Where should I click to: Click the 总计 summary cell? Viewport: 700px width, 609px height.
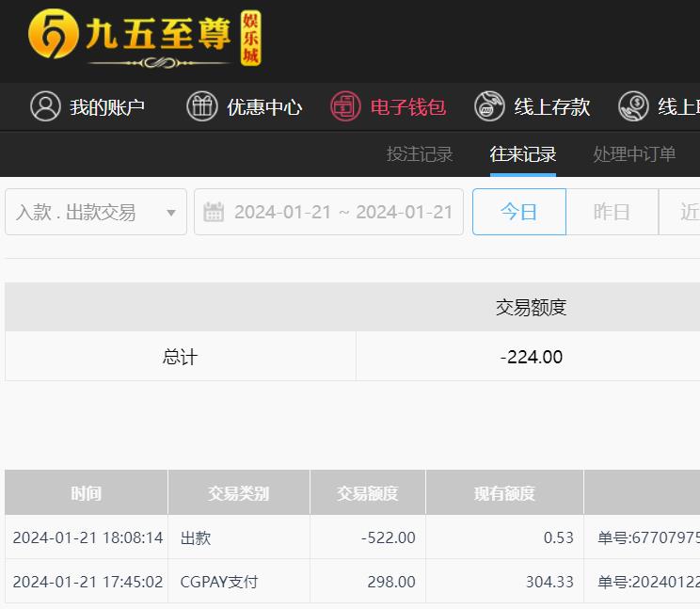pyautogui.click(x=181, y=357)
